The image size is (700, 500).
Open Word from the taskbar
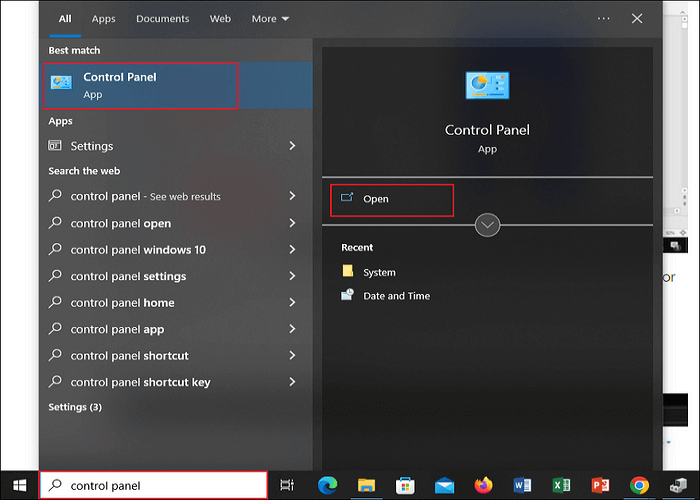pos(522,485)
